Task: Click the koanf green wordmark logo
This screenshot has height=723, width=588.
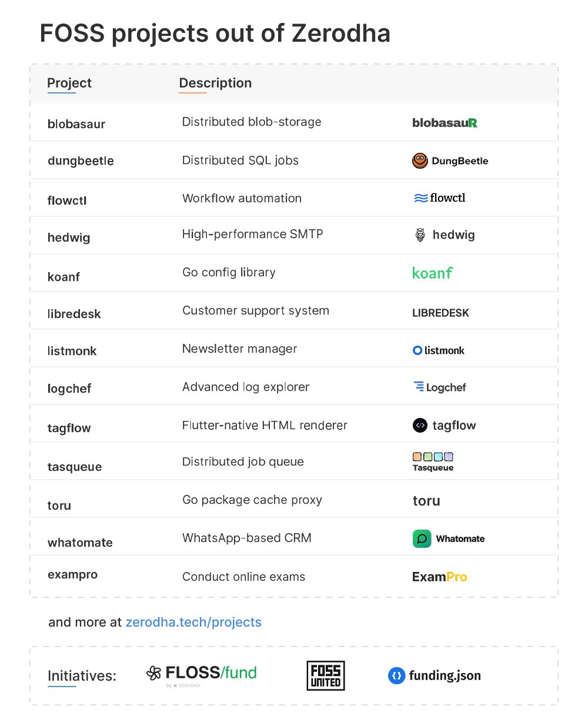Action: pos(432,273)
